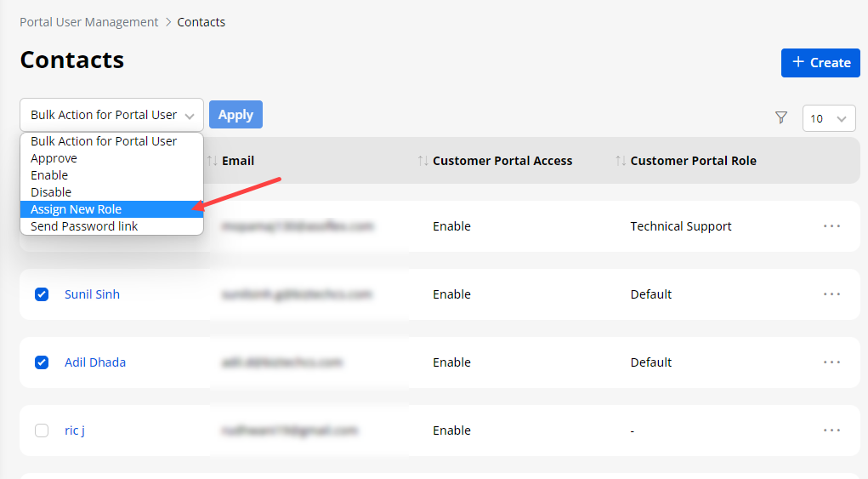
Task: Click the Create button
Action: tap(820, 62)
